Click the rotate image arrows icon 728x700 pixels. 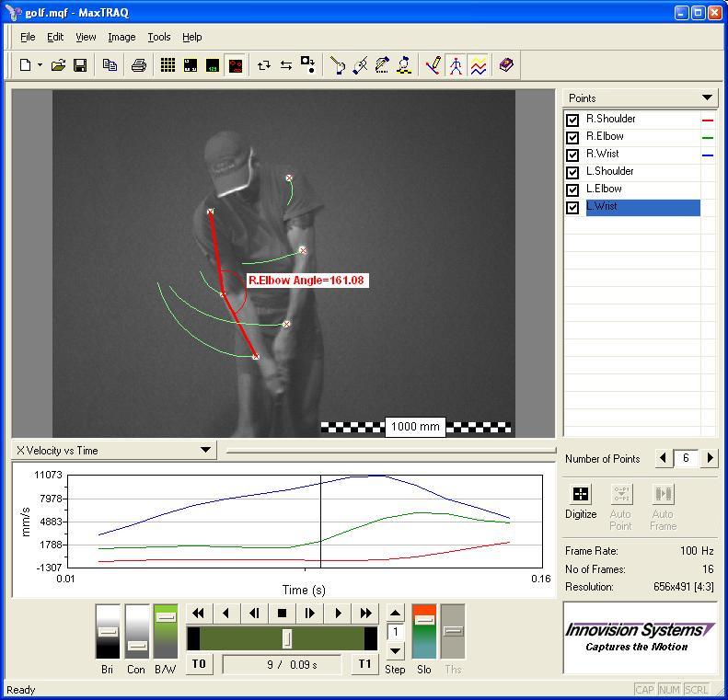(264, 65)
